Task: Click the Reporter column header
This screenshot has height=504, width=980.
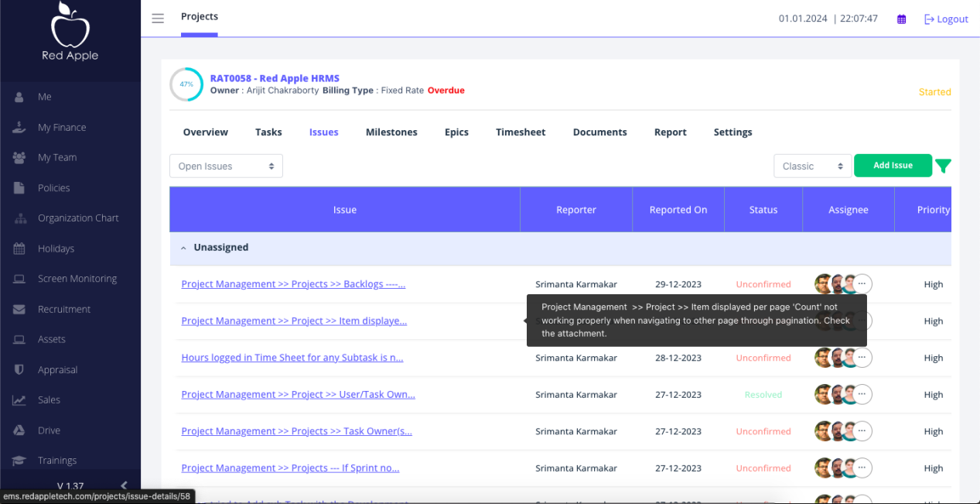Action: click(576, 210)
